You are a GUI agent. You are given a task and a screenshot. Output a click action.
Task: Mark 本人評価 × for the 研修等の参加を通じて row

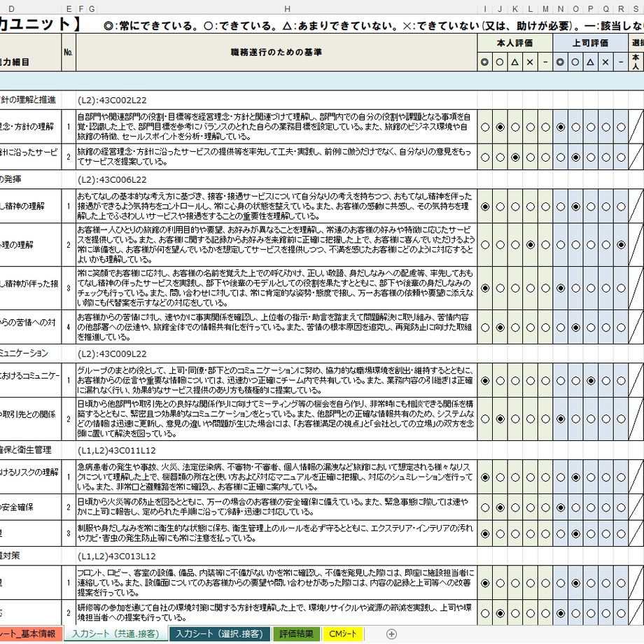530,614
